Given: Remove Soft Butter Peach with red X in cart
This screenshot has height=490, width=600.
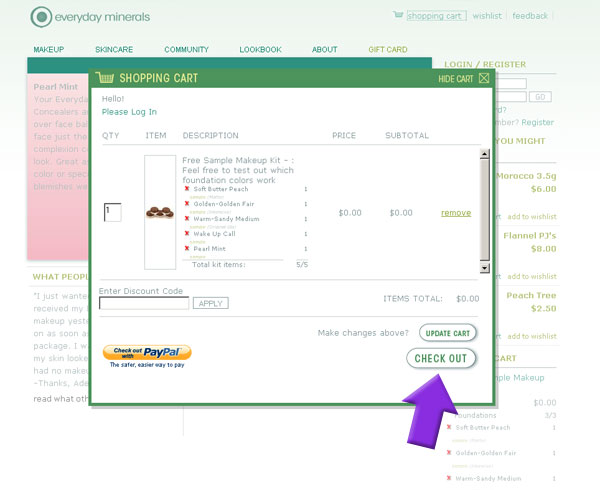Looking at the screenshot, I should (187, 189).
